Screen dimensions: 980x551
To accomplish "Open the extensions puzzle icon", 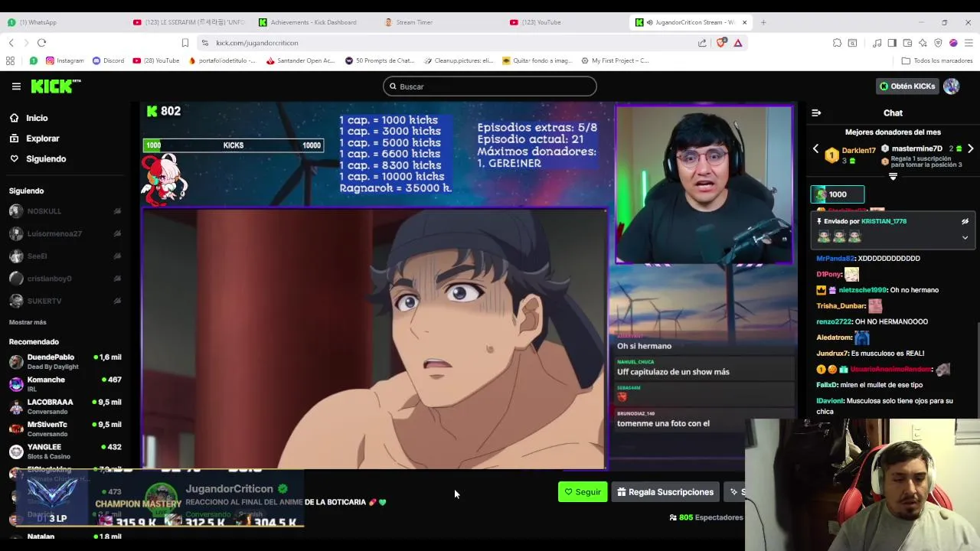I will (x=838, y=43).
